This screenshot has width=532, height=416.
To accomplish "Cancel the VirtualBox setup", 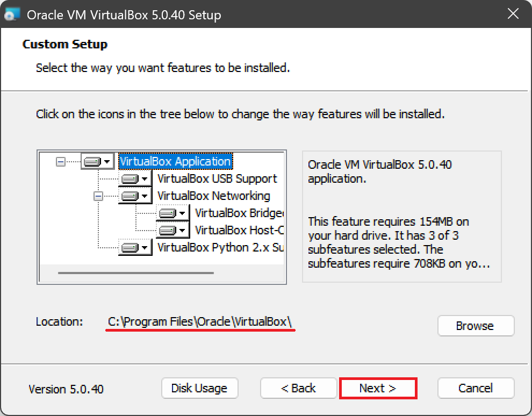I will click(x=476, y=388).
